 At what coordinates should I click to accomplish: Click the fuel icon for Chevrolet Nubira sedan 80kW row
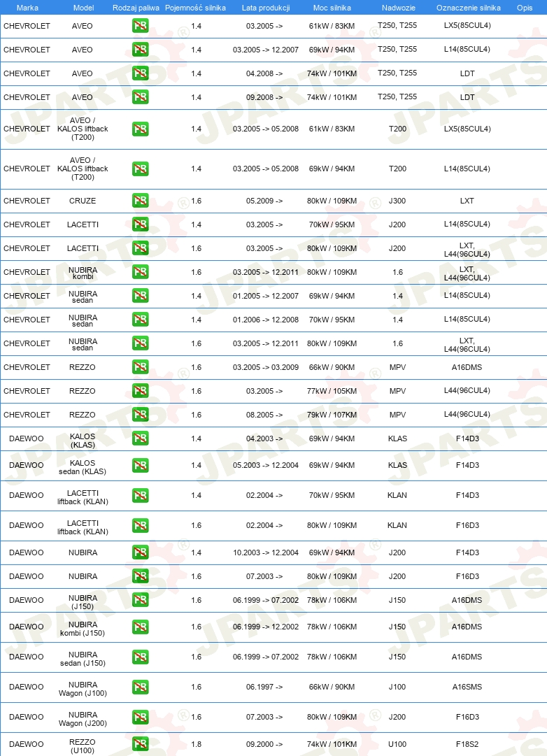(141, 343)
